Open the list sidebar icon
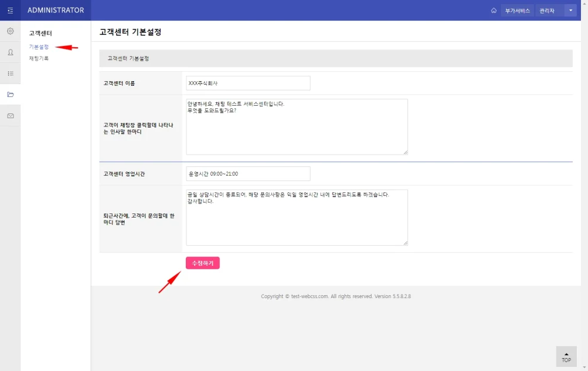 [x=11, y=73]
